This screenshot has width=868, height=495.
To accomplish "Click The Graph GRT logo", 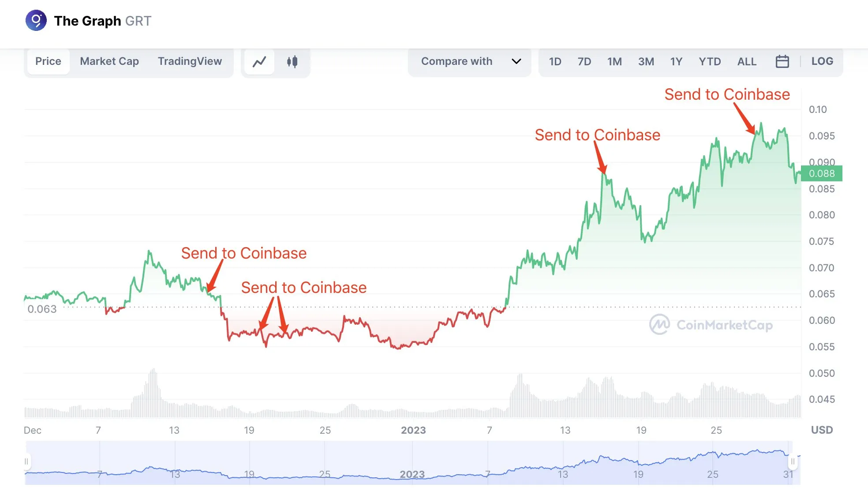I will coord(37,20).
